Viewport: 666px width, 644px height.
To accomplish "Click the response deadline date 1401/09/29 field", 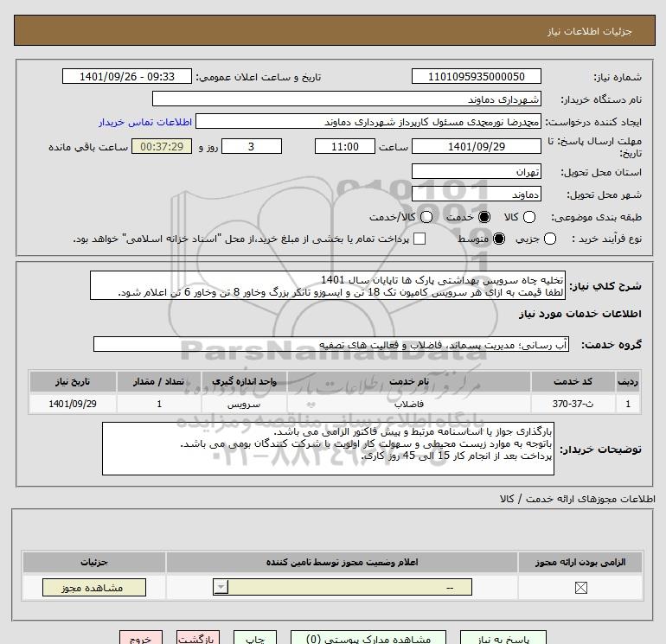I will point(476,146).
